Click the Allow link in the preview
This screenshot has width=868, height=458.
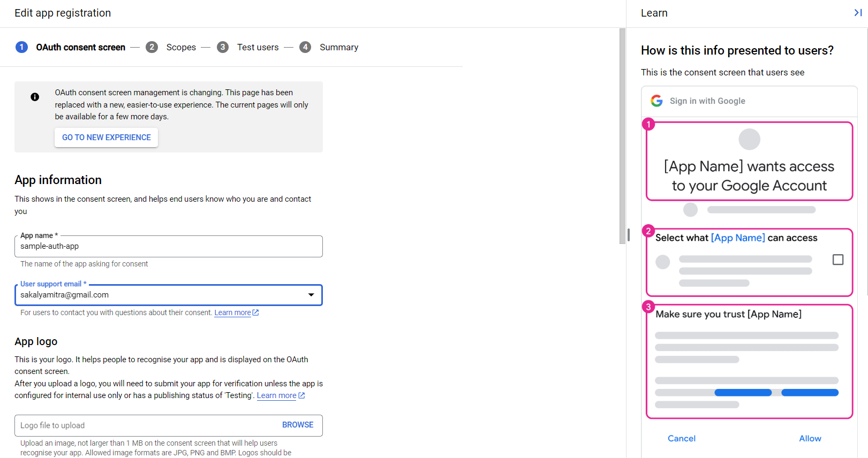coord(810,438)
